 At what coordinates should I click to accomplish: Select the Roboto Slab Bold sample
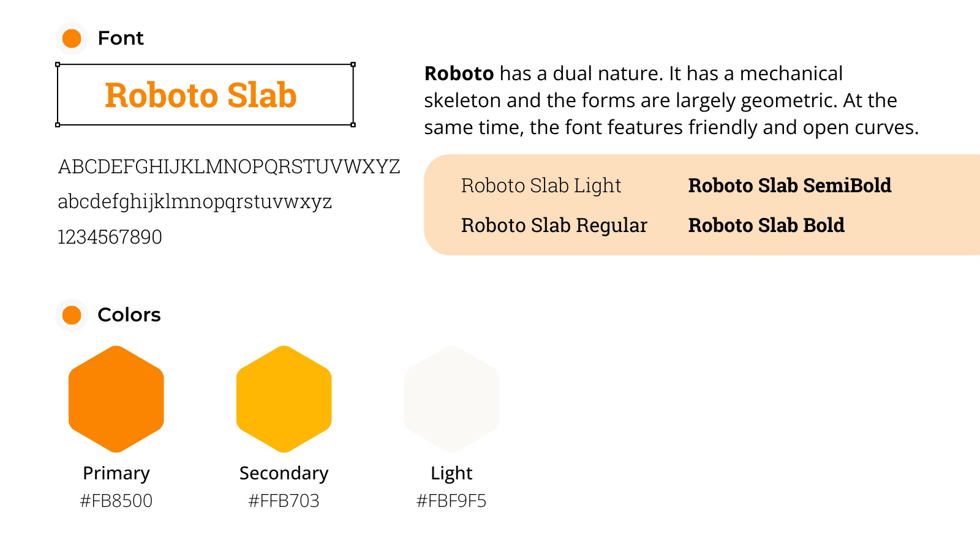[x=766, y=225]
